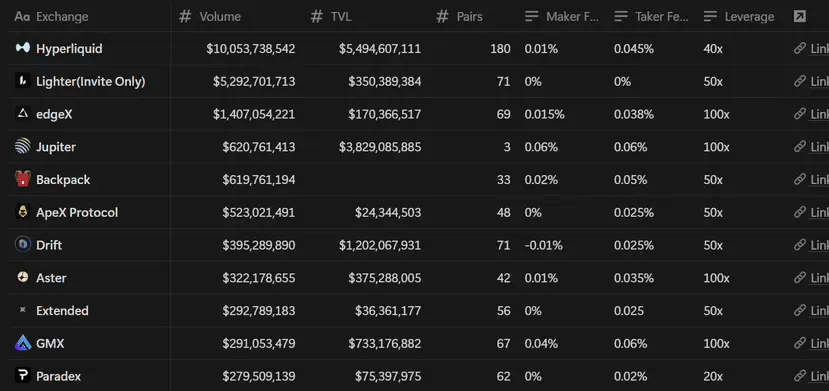Click the Drift logo icon
Image resolution: width=829 pixels, height=391 pixels.
coord(23,245)
